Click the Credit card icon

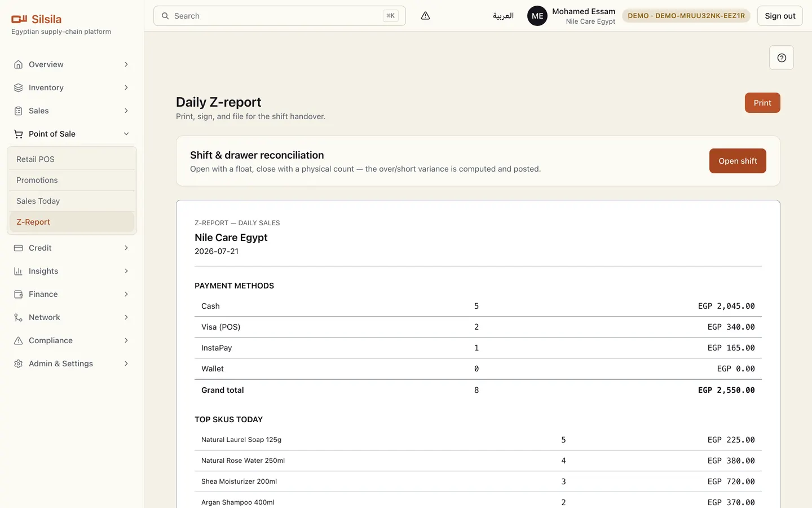19,248
